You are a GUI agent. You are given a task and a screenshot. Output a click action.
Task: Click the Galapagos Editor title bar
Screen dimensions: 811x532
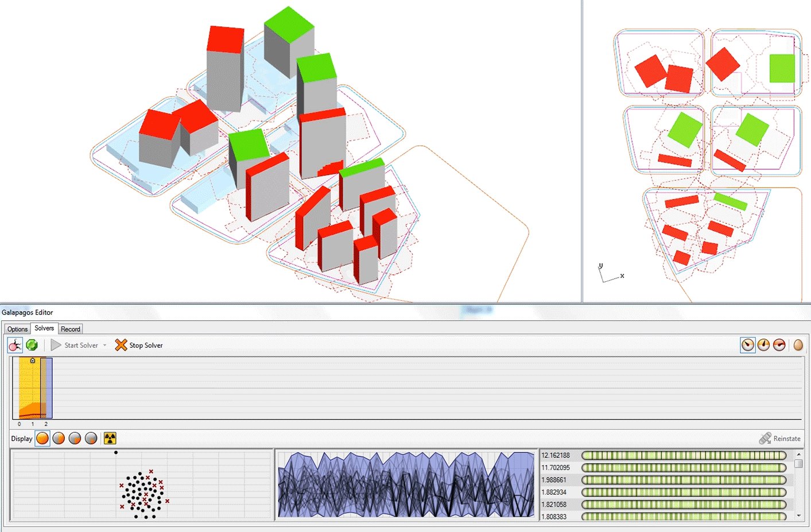405,312
